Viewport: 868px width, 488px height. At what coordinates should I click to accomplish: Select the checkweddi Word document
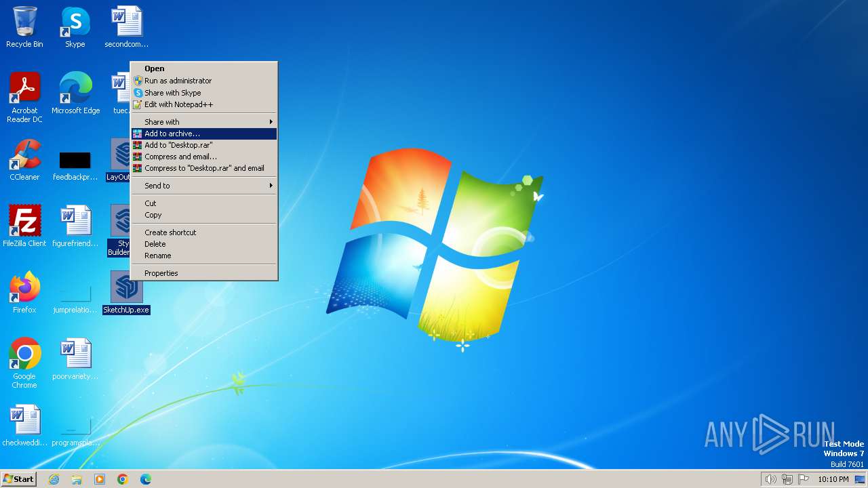point(24,426)
